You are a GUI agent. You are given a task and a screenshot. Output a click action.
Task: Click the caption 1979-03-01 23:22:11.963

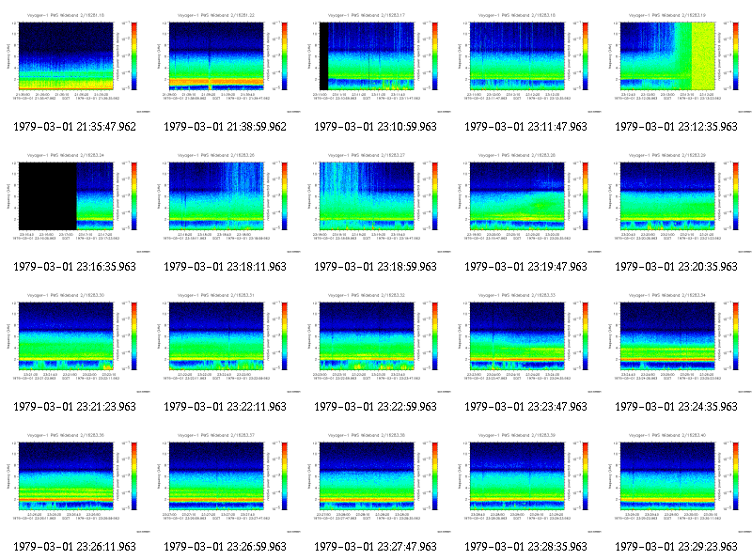coord(225,407)
